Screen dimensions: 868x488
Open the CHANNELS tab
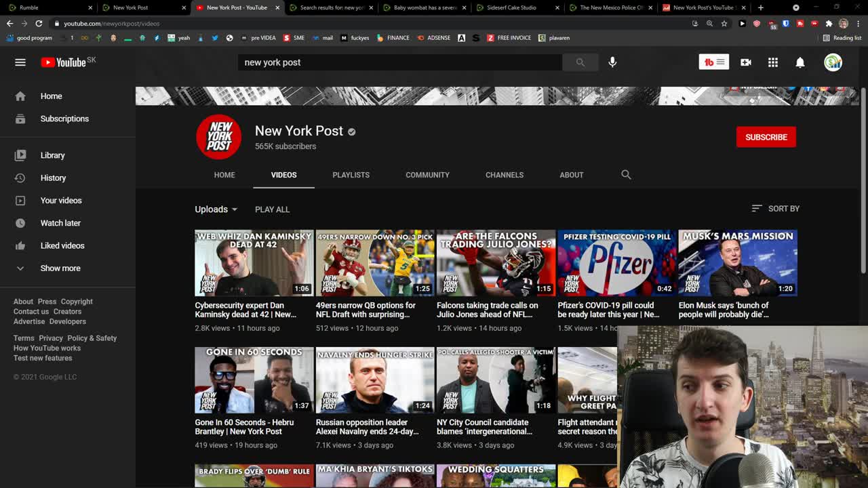(505, 175)
